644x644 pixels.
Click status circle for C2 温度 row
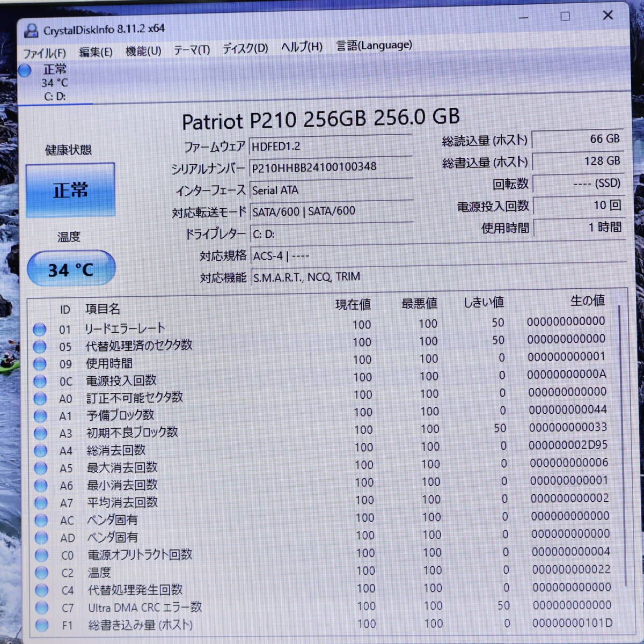tap(41, 573)
